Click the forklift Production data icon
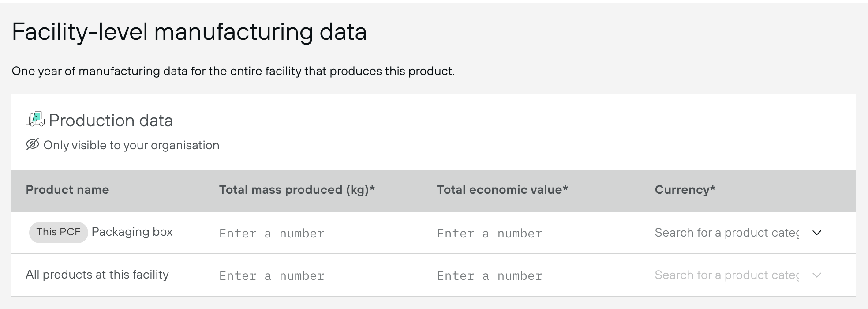This screenshot has width=868, height=309. [x=36, y=120]
